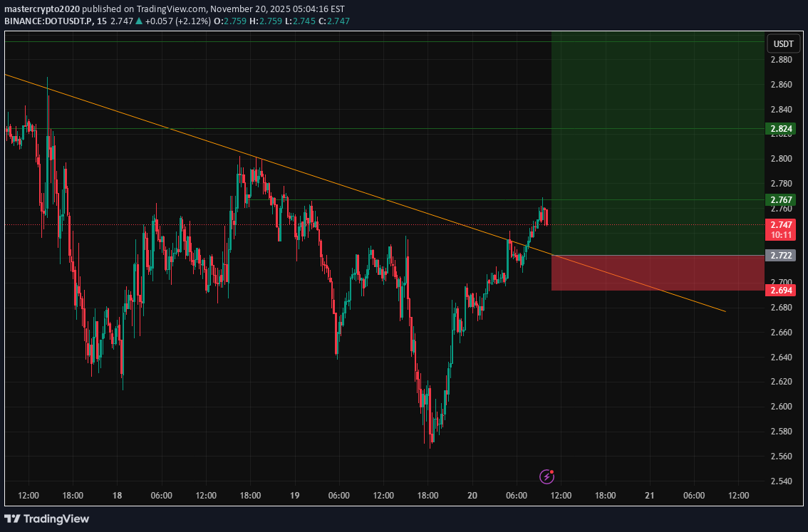Screen dimensions: 808x532
Task: Click the TradingView logo in bottom-left corner
Action: (47, 518)
